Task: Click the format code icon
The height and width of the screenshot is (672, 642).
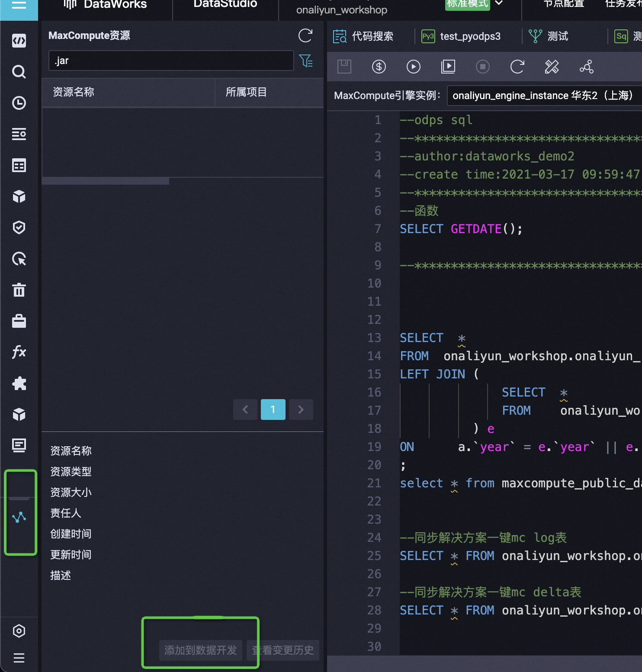Action: (x=552, y=67)
